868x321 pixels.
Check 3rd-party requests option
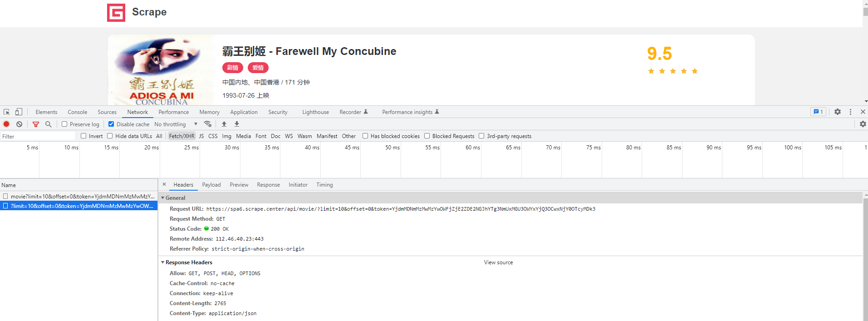(481, 136)
